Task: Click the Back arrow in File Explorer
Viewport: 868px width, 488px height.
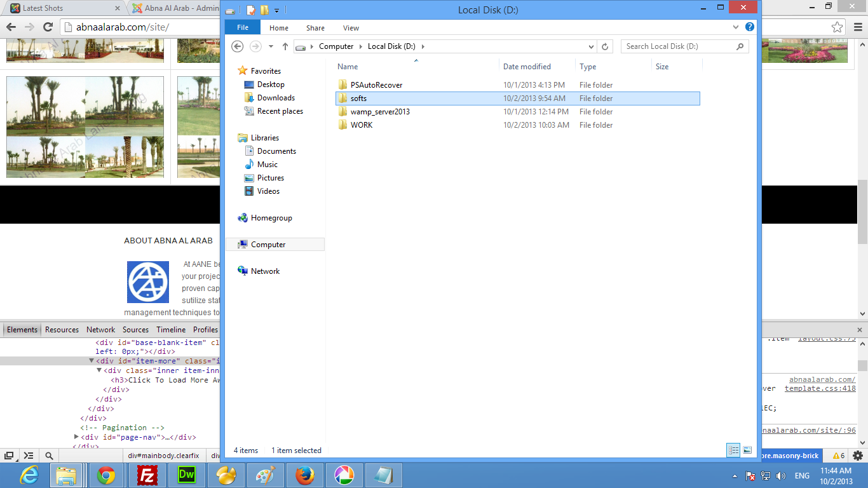Action: pos(237,46)
